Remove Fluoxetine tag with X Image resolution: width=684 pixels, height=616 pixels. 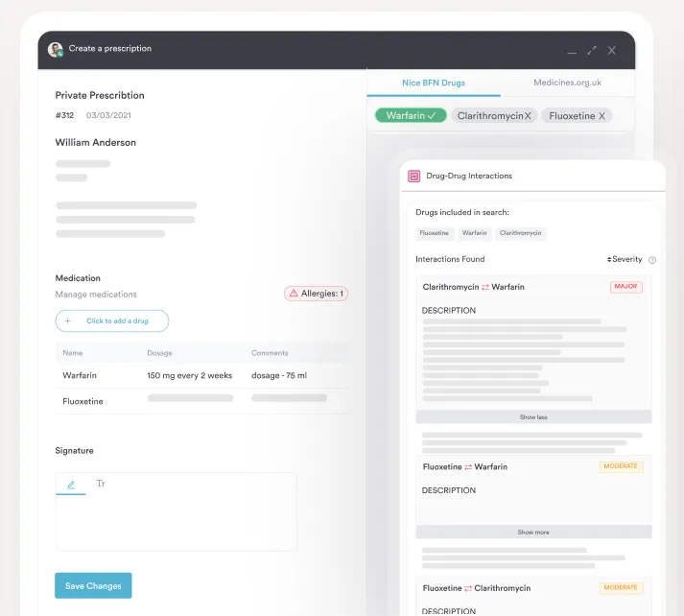pyautogui.click(x=601, y=116)
